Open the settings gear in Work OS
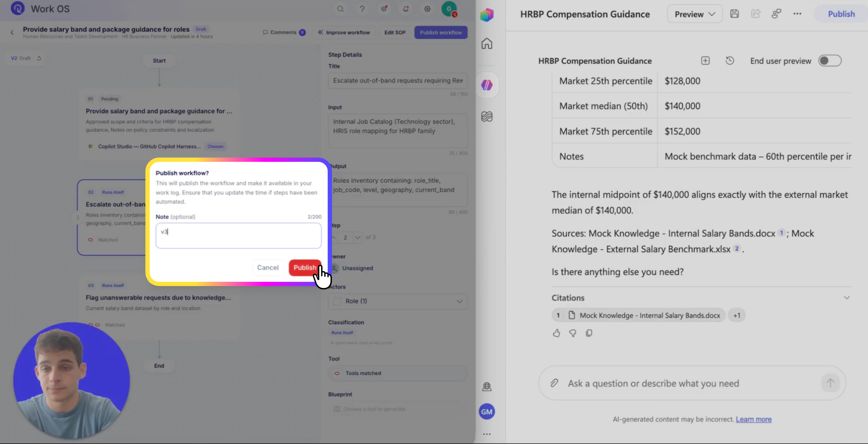Screen dimensions: 868x444 427,9
